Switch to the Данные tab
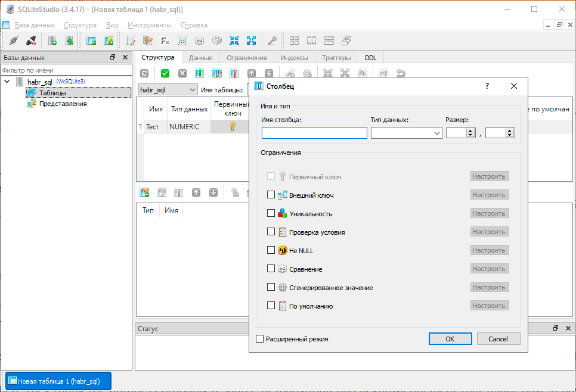 pyautogui.click(x=200, y=58)
